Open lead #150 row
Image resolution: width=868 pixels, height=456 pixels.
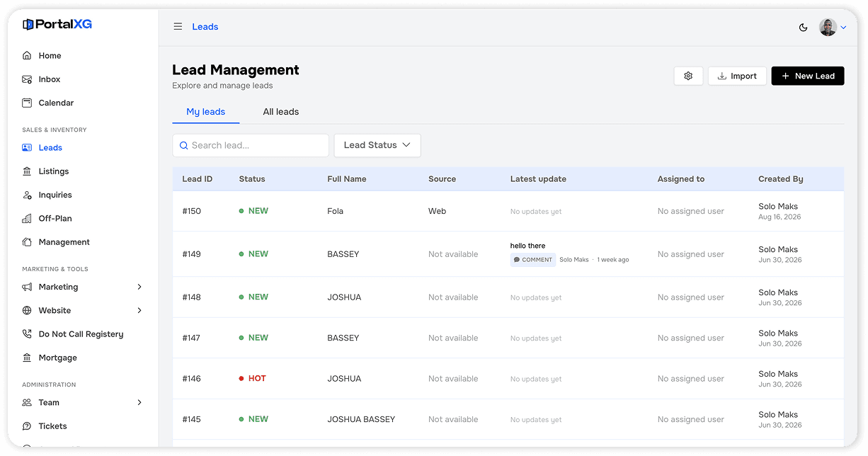coord(508,211)
